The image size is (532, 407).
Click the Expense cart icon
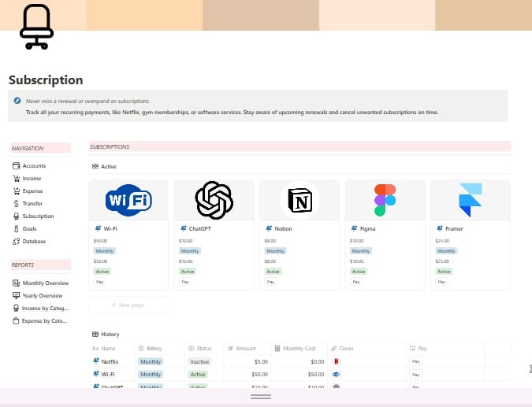pyautogui.click(x=16, y=191)
